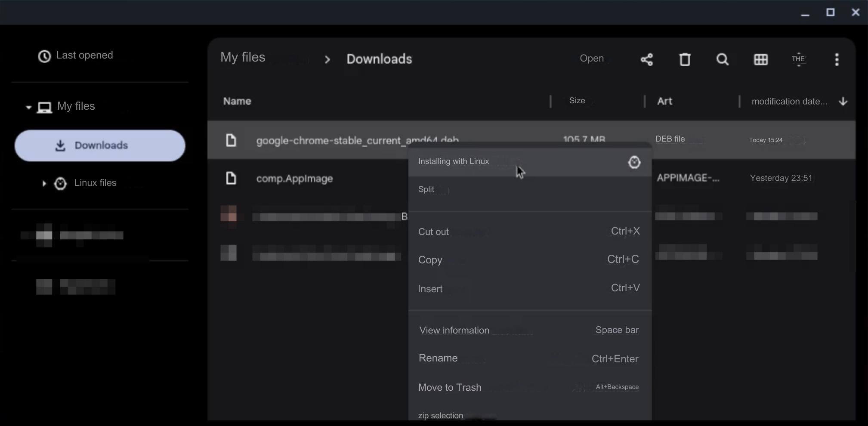Switch to grid thumbnail view icon

pos(760,59)
